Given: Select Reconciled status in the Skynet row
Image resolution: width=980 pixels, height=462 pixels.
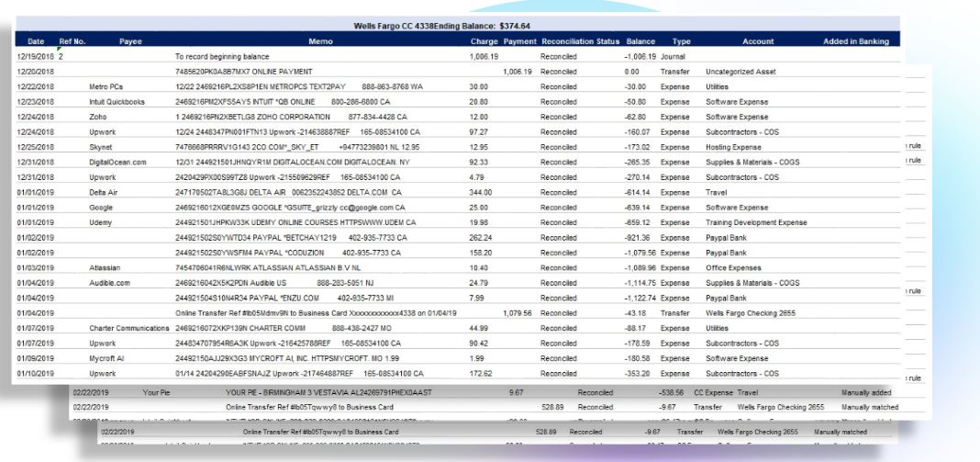Looking at the screenshot, I should [x=559, y=147].
